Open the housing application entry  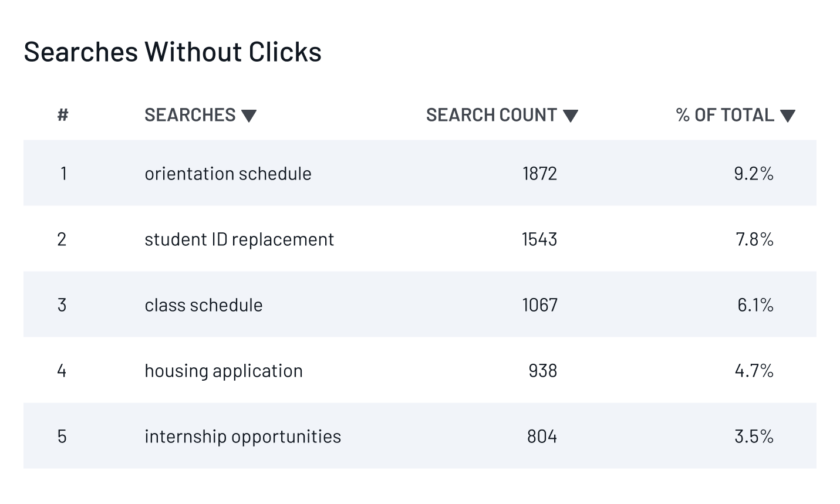click(x=224, y=370)
